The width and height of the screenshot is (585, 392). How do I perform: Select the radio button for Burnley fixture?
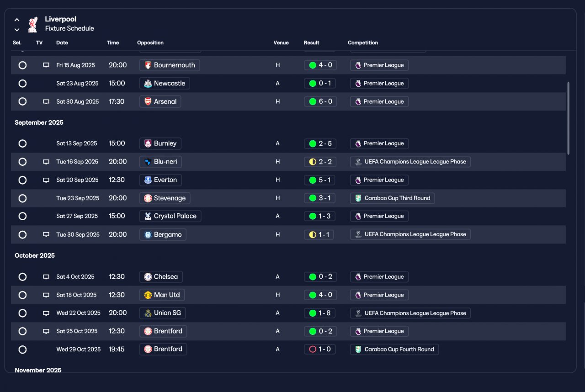coord(22,143)
